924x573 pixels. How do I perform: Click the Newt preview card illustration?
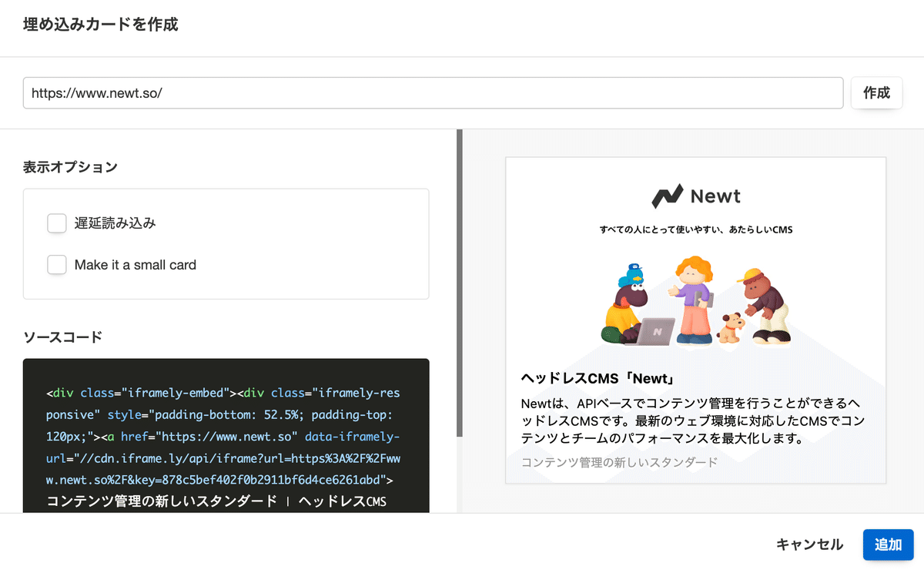tap(696, 300)
